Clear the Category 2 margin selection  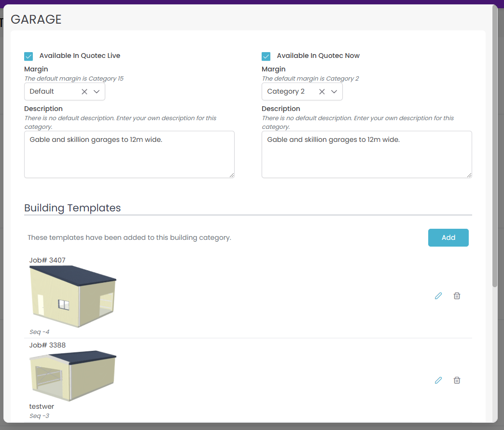[322, 92]
